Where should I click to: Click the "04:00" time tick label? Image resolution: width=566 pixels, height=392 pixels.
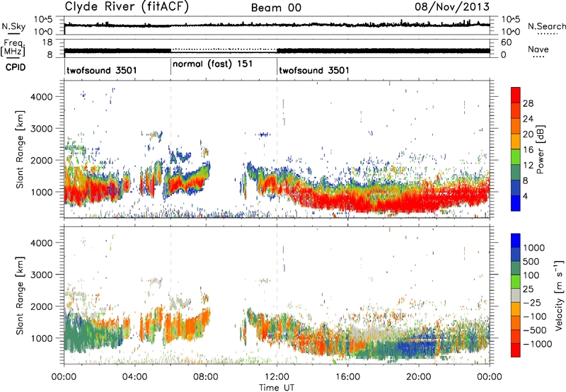134,377
